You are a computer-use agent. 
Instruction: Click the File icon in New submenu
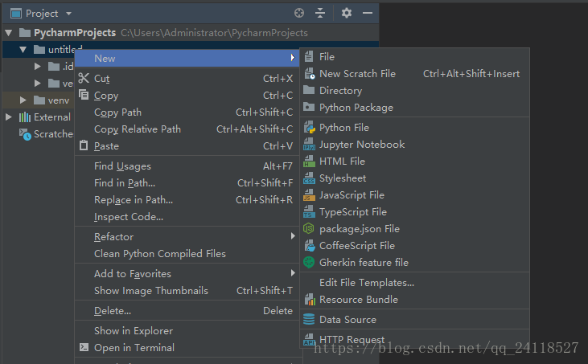tap(309, 56)
